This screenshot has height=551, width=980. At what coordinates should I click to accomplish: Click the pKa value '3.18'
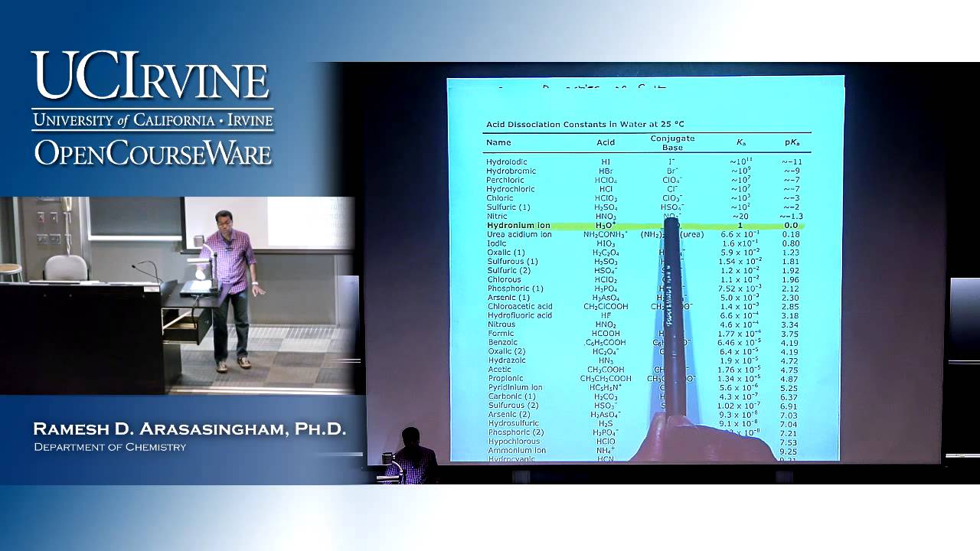point(790,315)
